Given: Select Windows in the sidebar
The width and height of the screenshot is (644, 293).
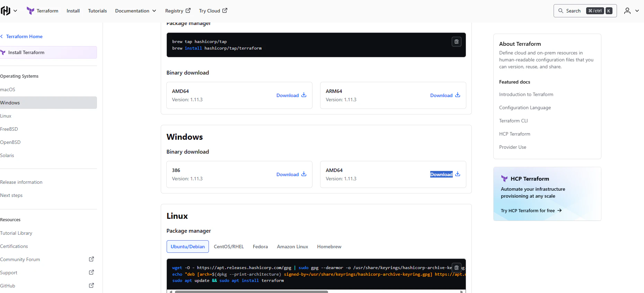Looking at the screenshot, I should (48, 103).
